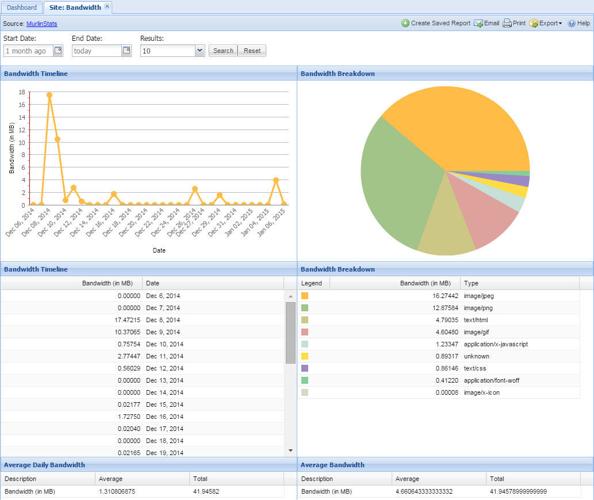Click the breakdown Type column header
Screen dimensions: 594x500
pyautogui.click(x=520, y=283)
